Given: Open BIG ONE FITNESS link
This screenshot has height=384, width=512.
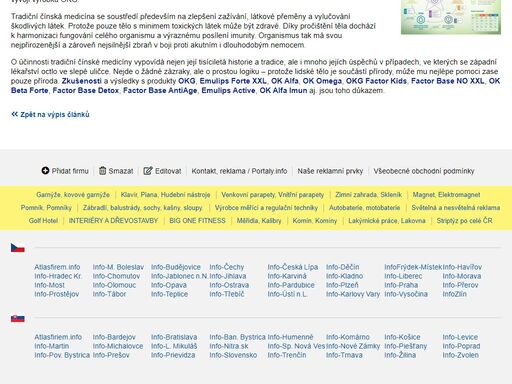Looking at the screenshot, I should 197,221.
